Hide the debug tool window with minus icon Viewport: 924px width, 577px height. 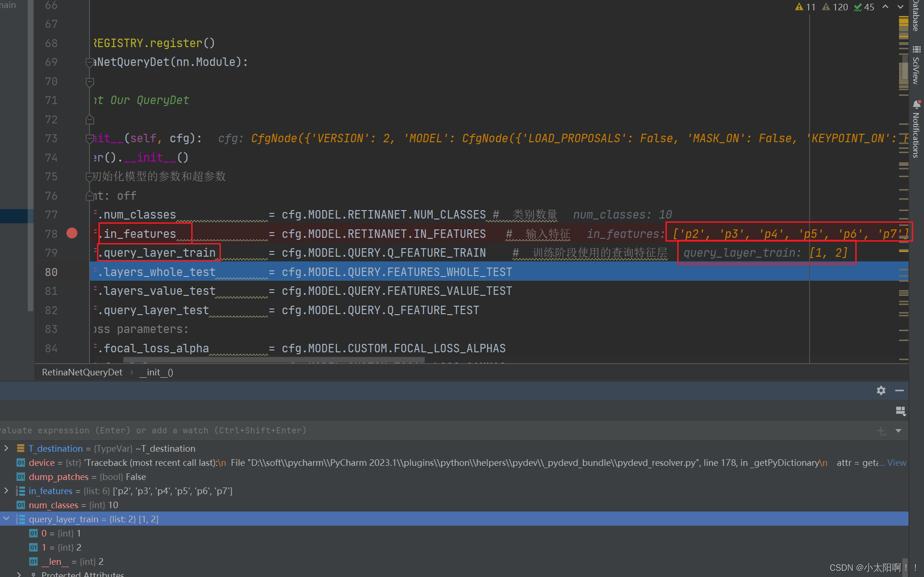click(x=900, y=390)
